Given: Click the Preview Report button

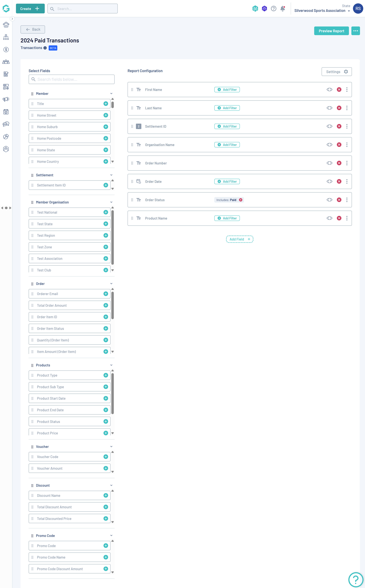Looking at the screenshot, I should click(x=331, y=31).
